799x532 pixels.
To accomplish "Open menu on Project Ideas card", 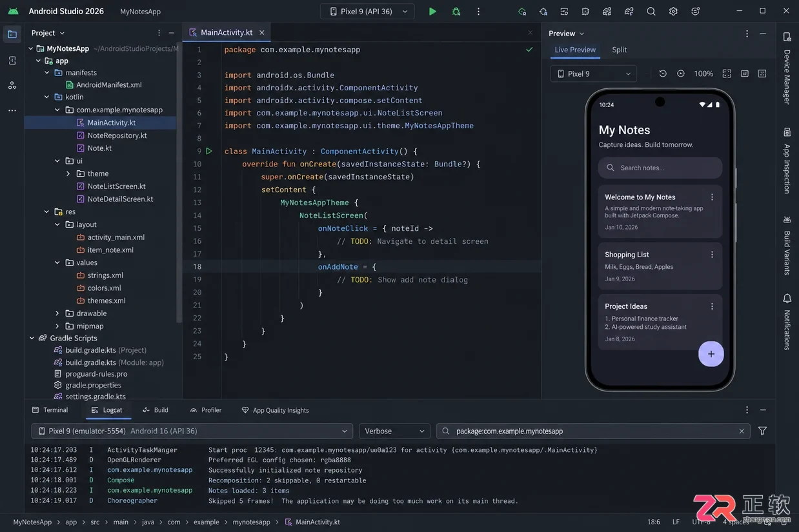I will pos(712,306).
